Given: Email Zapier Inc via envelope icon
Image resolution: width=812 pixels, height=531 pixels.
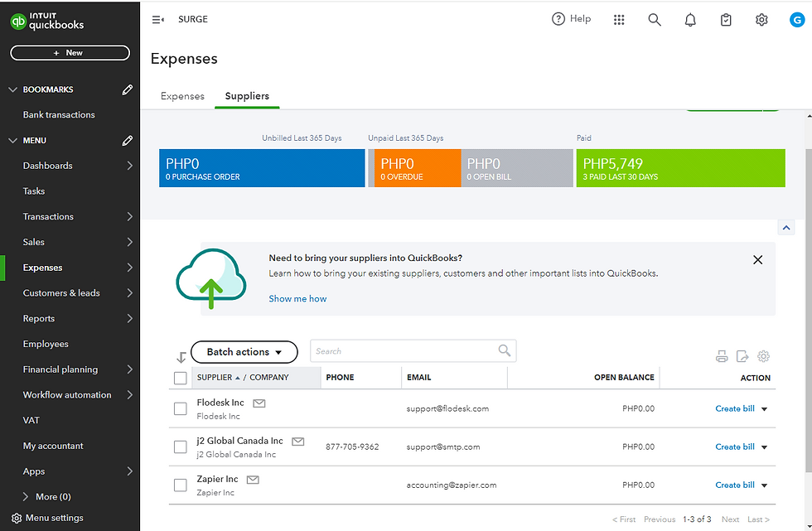Looking at the screenshot, I should click(x=253, y=480).
